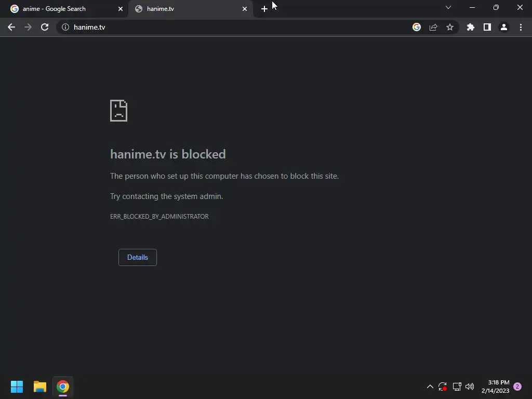Go back to the previous page

(11, 27)
